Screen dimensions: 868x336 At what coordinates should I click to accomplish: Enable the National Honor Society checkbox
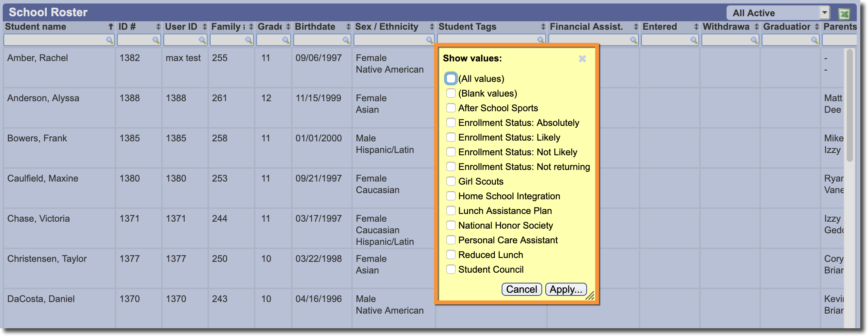451,225
